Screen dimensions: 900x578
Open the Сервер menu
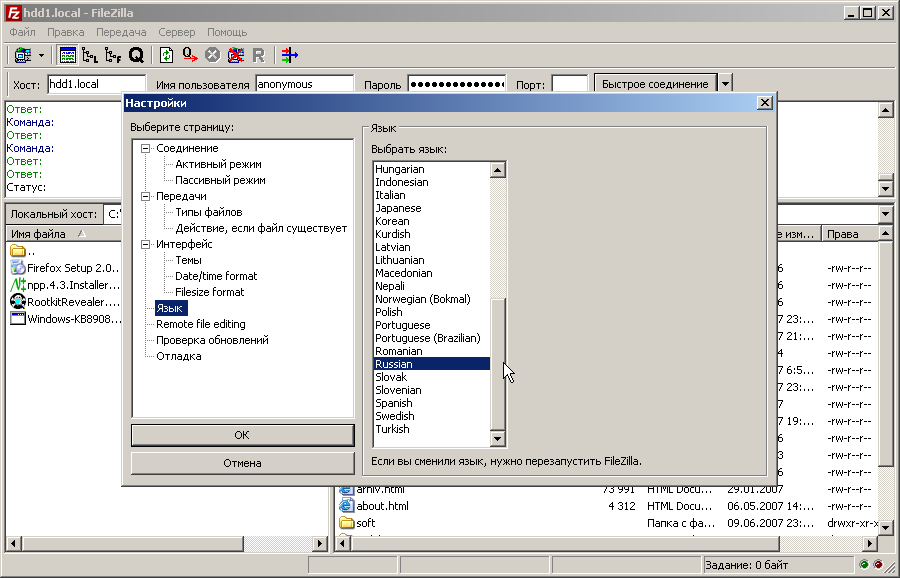tap(177, 32)
